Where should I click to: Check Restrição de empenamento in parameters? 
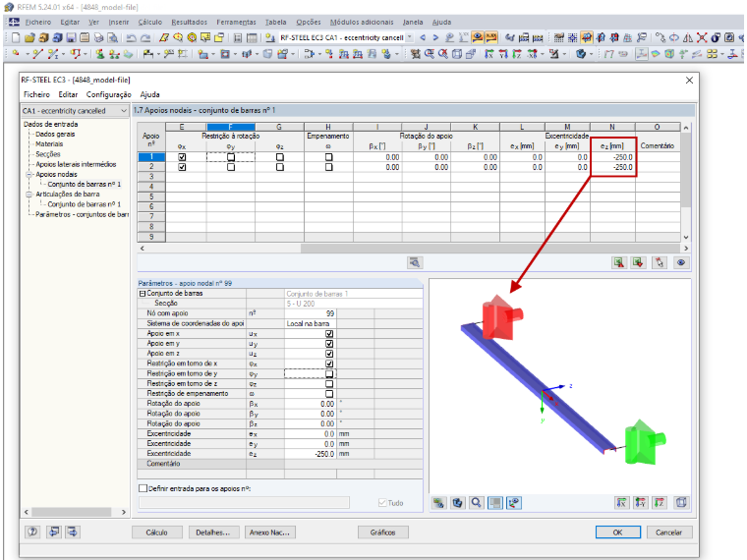(329, 394)
